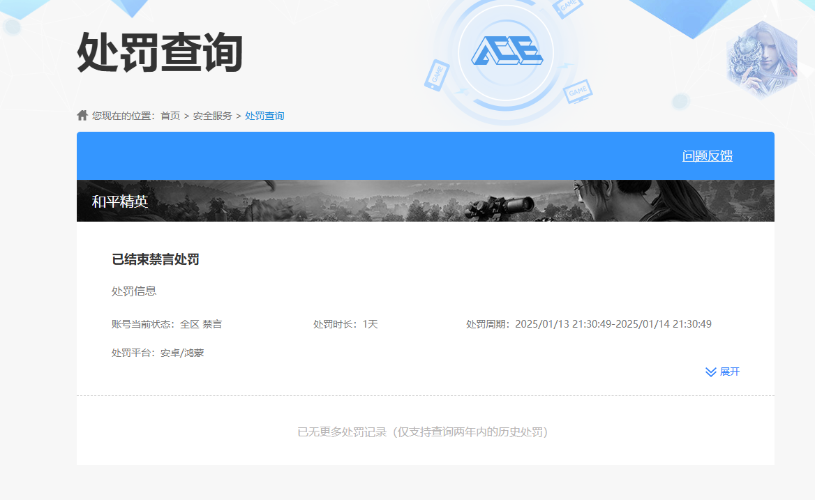Click the 处罚周期 date range text
This screenshot has height=504, width=815.
[x=589, y=324]
